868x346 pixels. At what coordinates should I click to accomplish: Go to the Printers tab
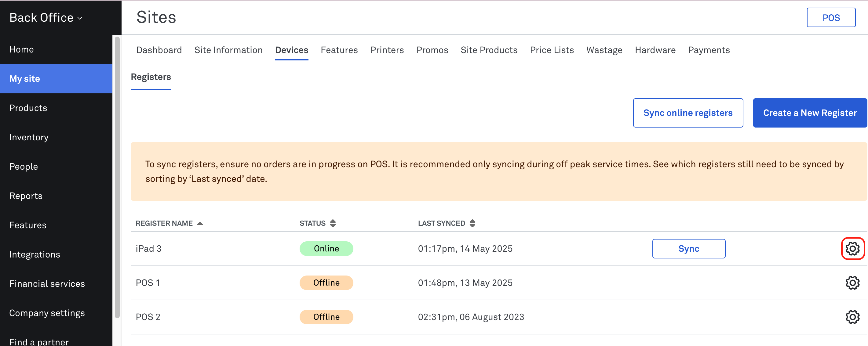387,50
